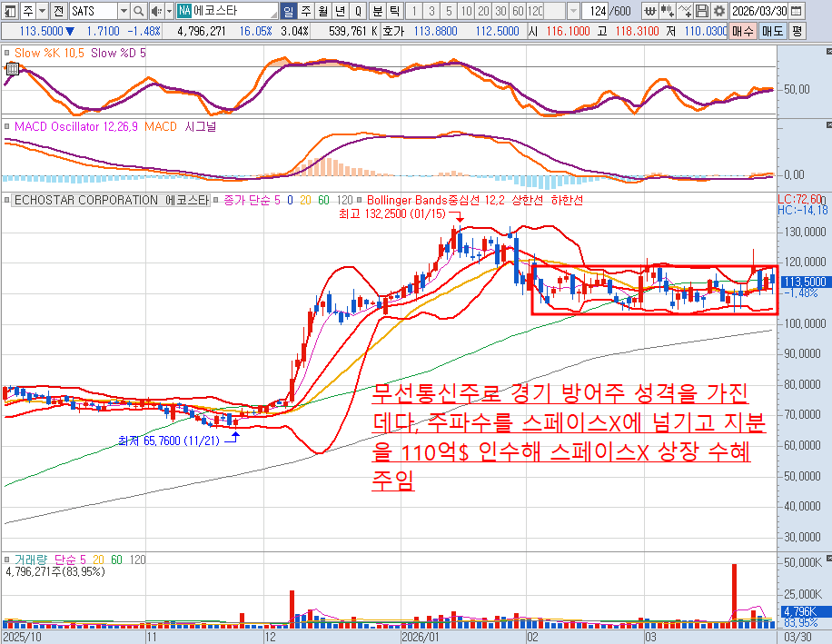Click the 124 candle count field

point(597,11)
